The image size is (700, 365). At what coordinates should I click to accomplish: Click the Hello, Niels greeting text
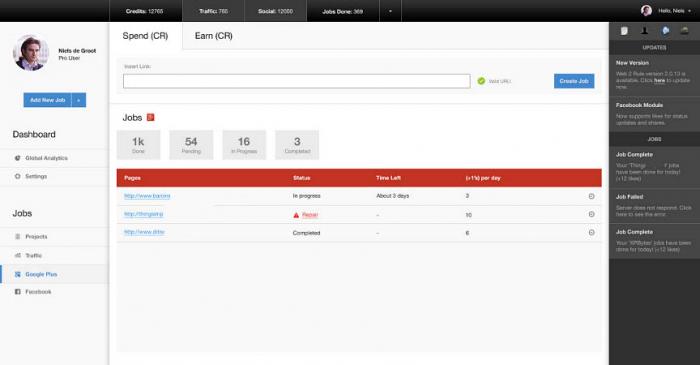click(x=671, y=11)
